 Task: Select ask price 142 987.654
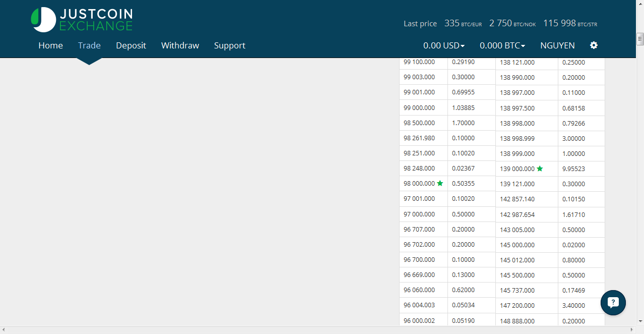point(518,214)
